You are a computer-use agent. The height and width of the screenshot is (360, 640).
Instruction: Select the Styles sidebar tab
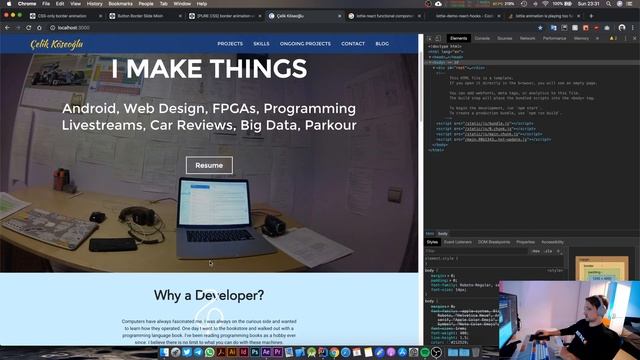tap(432, 242)
